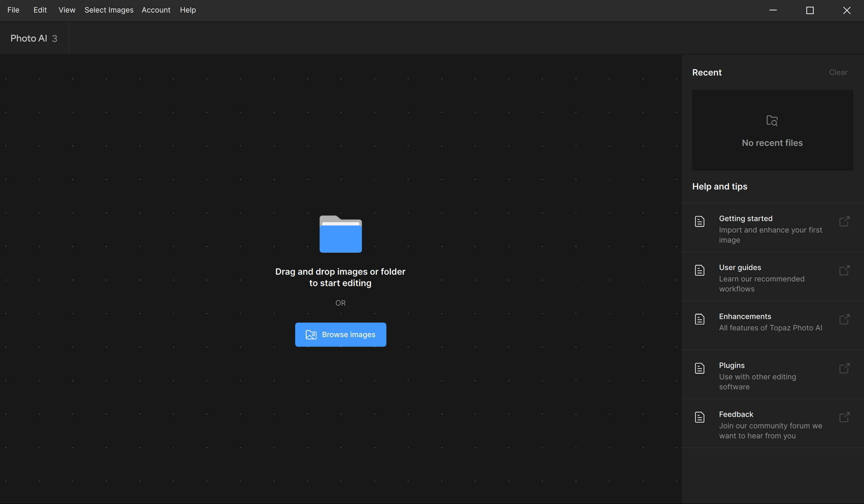
Task: Click the document icon next to Plugins
Action: point(699,368)
